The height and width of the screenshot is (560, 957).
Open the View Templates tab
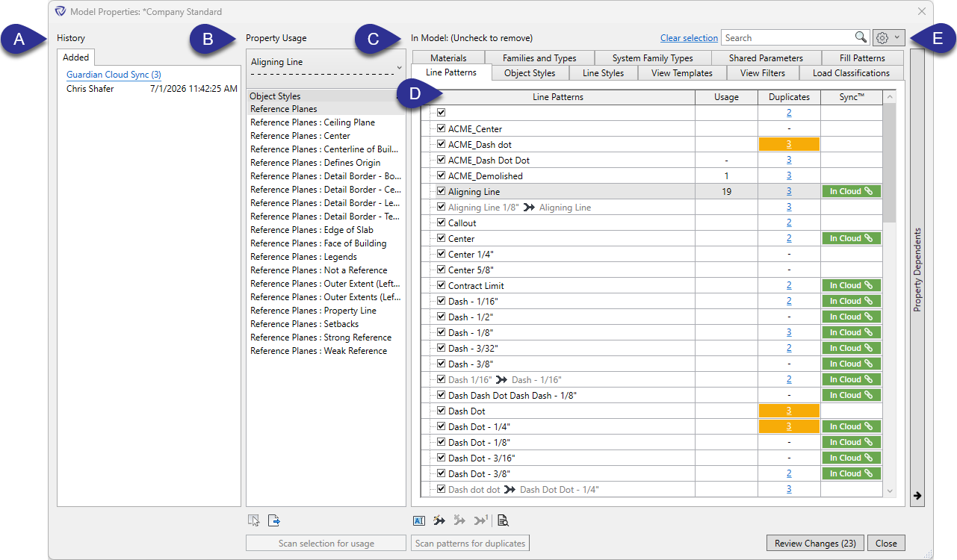tap(682, 73)
